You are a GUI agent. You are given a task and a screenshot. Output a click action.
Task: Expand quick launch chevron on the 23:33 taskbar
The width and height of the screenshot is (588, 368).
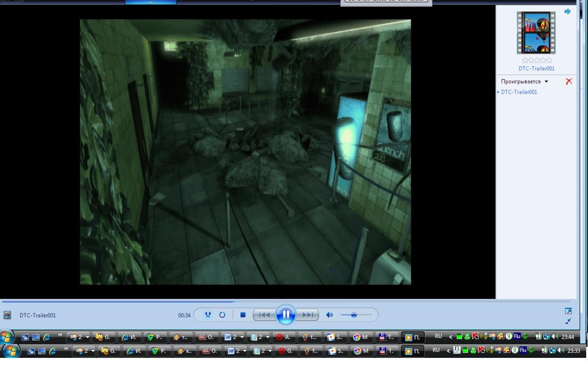click(66, 349)
